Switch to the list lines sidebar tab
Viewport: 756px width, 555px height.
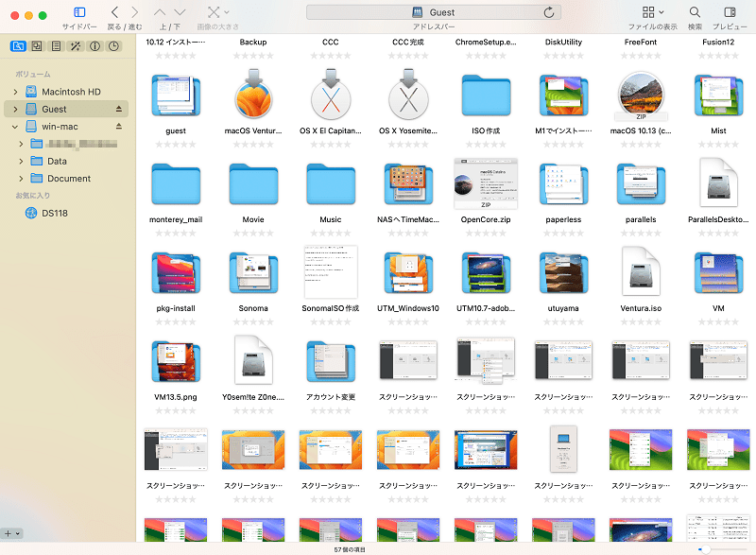coord(56,46)
